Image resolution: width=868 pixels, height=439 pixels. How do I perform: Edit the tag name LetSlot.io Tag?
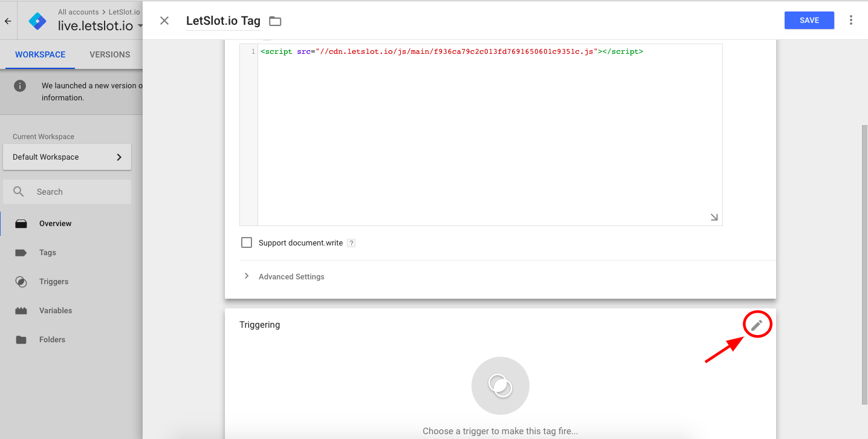tap(223, 21)
